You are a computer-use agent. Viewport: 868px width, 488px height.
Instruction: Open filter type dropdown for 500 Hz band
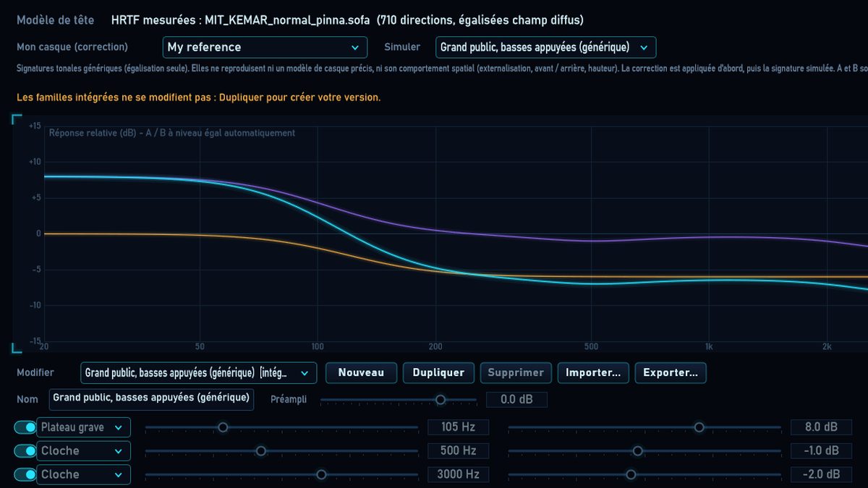coord(84,451)
